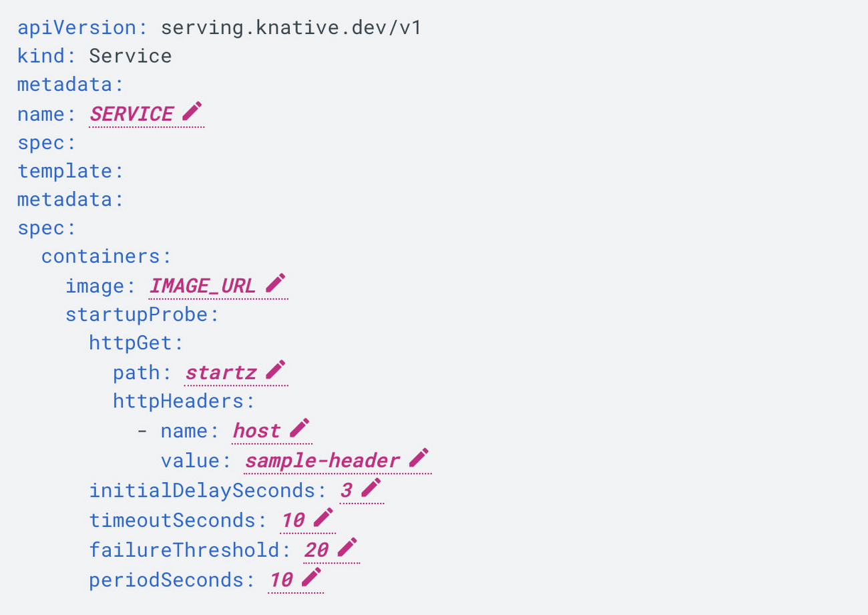This screenshot has width=868, height=615.
Task: Click the edit pencil beside sample-header
Action: (419, 457)
